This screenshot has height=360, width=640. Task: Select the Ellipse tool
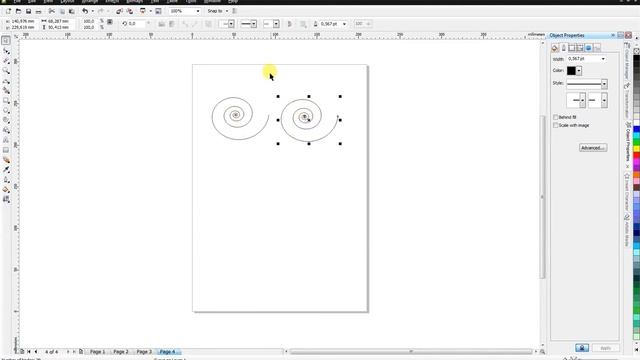click(6, 110)
